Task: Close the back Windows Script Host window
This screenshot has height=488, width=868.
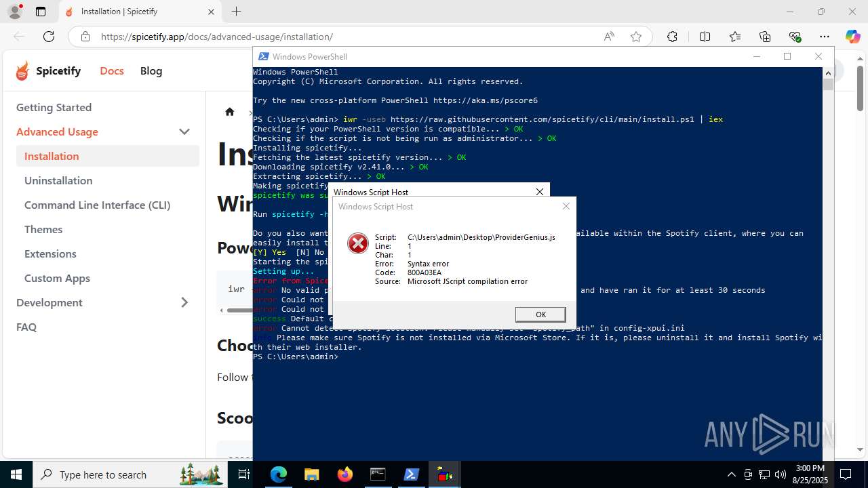Action: coord(540,192)
